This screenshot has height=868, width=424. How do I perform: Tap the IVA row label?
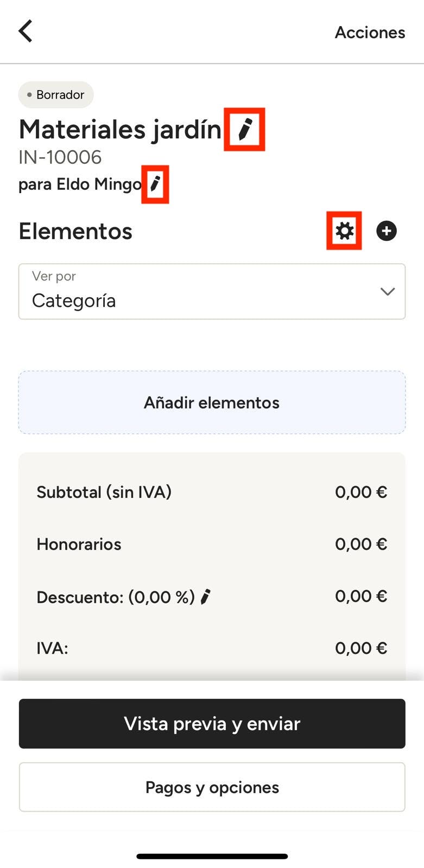[52, 648]
